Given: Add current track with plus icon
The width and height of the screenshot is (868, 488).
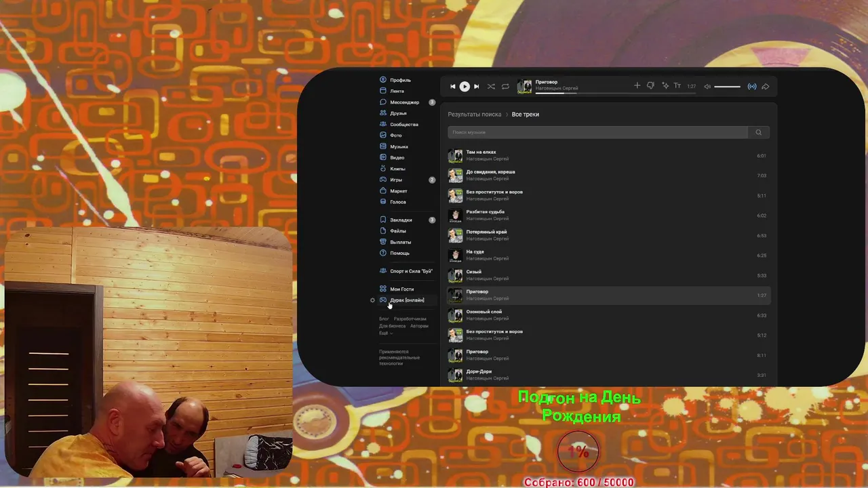Looking at the screenshot, I should [x=637, y=86].
